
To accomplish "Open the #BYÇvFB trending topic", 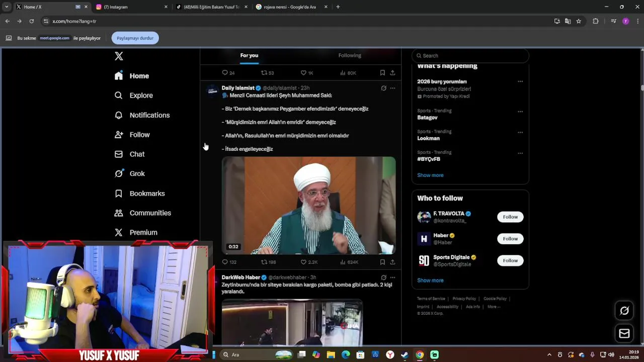I will 429,159.
